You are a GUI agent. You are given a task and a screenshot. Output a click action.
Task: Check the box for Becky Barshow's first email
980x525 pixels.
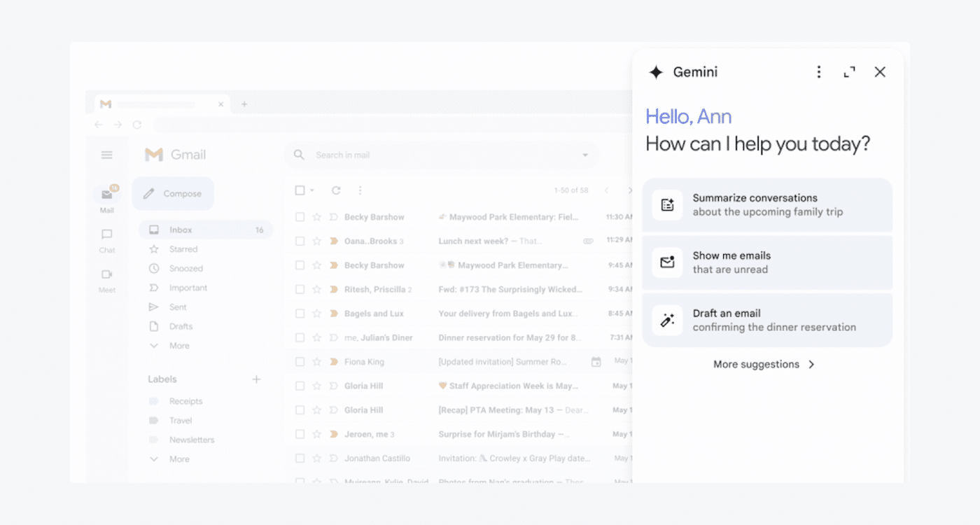coord(300,217)
